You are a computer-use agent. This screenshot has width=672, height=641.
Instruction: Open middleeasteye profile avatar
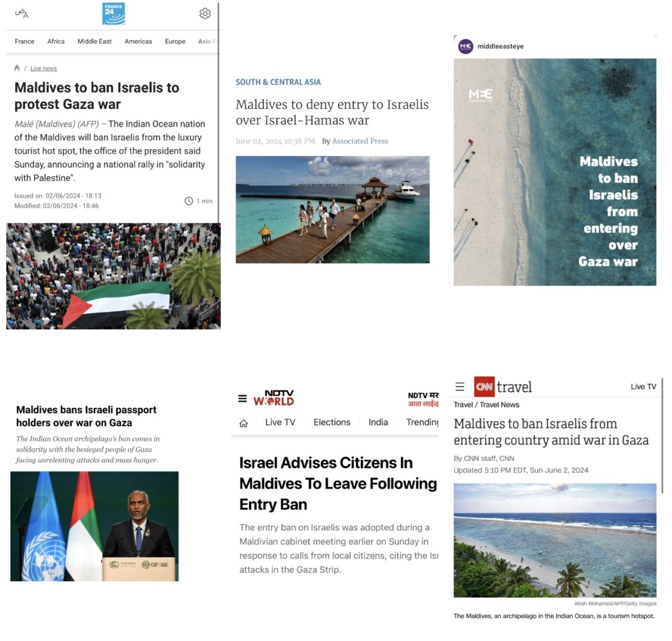(466, 47)
